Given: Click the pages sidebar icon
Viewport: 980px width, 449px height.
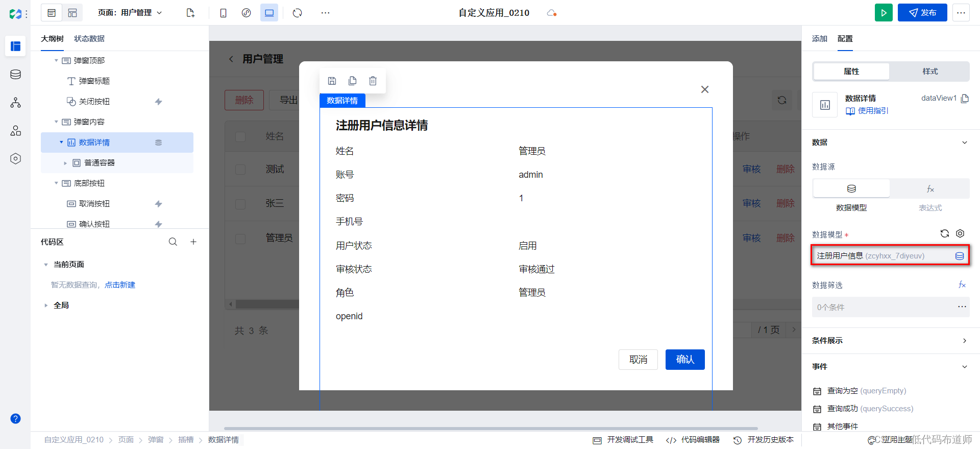Looking at the screenshot, I should [16, 46].
